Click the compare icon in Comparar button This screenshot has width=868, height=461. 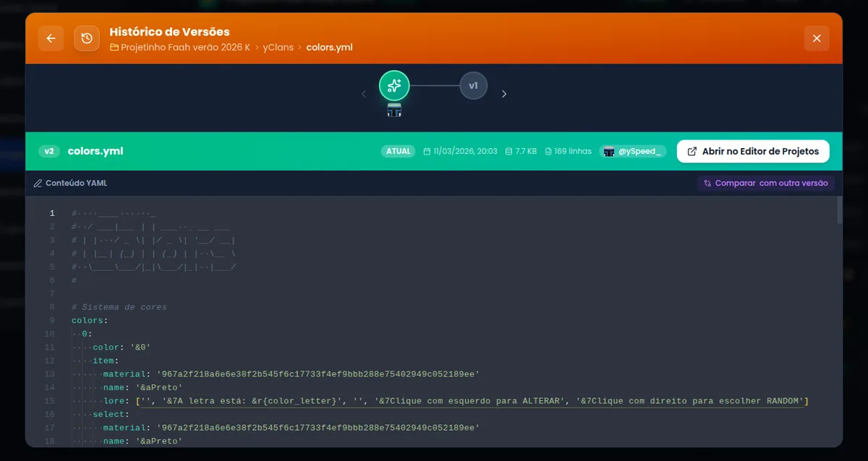707,184
